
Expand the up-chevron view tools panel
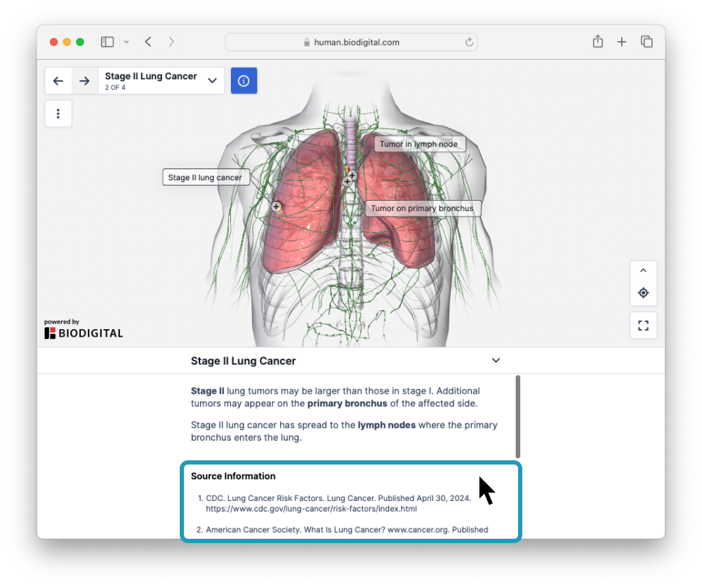(643, 270)
